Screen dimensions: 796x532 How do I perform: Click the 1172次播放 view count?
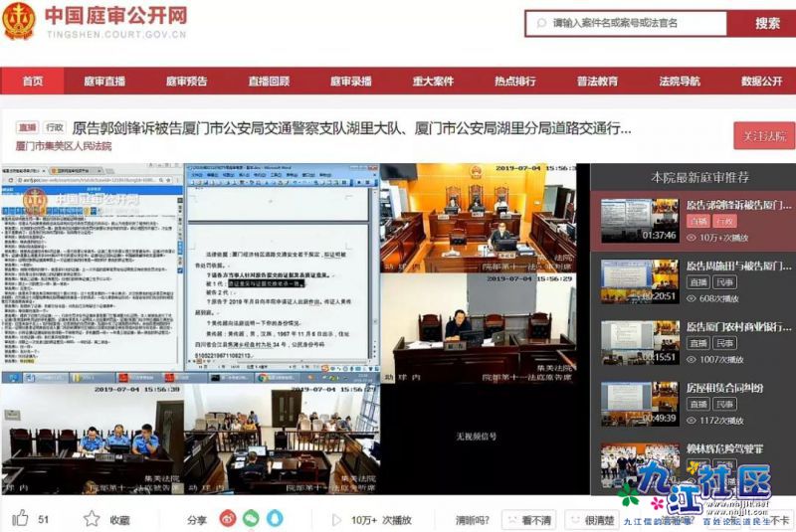(720, 420)
